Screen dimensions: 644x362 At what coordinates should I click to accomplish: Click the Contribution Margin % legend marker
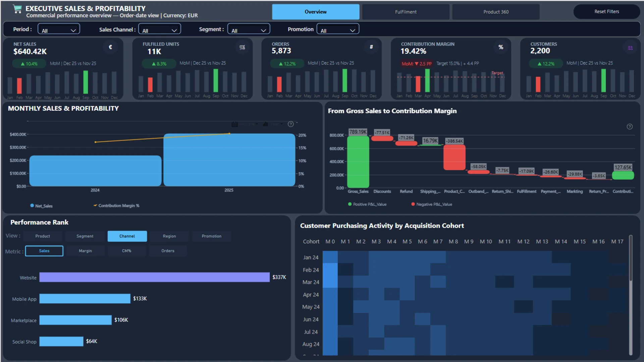point(95,205)
